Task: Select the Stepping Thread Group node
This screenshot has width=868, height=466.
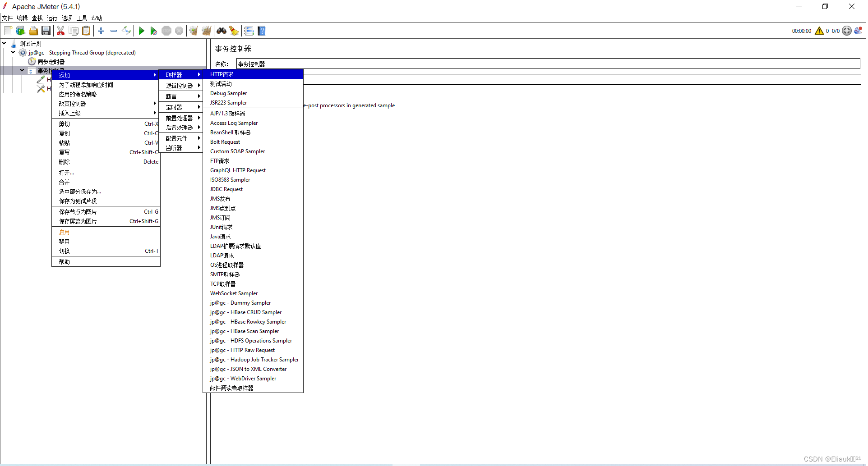Action: (82, 53)
